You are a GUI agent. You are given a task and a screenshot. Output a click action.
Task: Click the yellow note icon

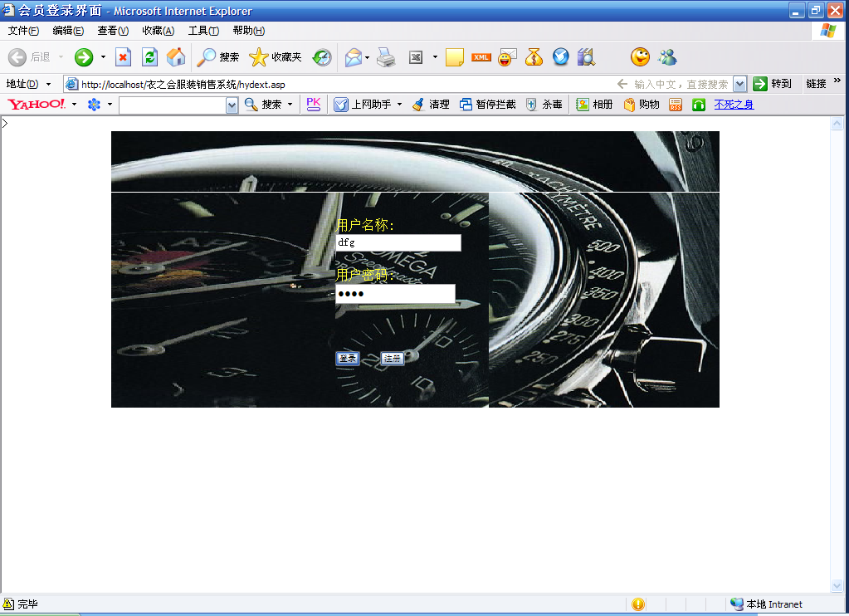(x=454, y=57)
